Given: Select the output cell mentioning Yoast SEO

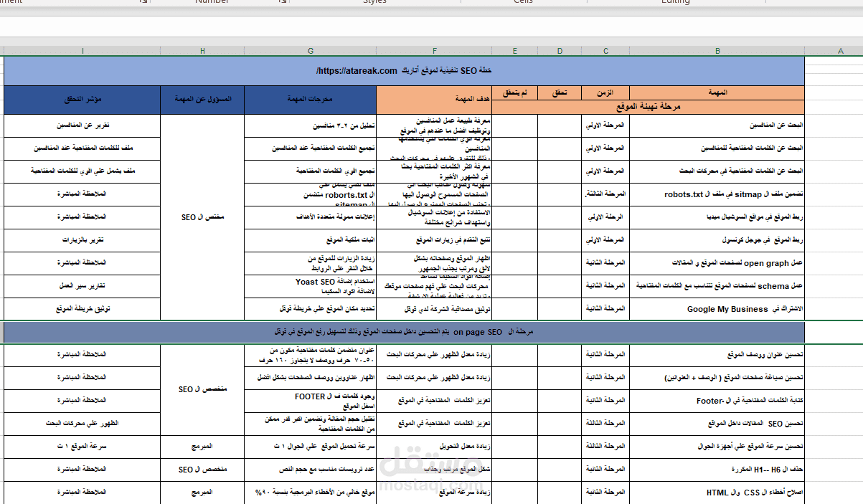Looking at the screenshot, I should point(311,285).
